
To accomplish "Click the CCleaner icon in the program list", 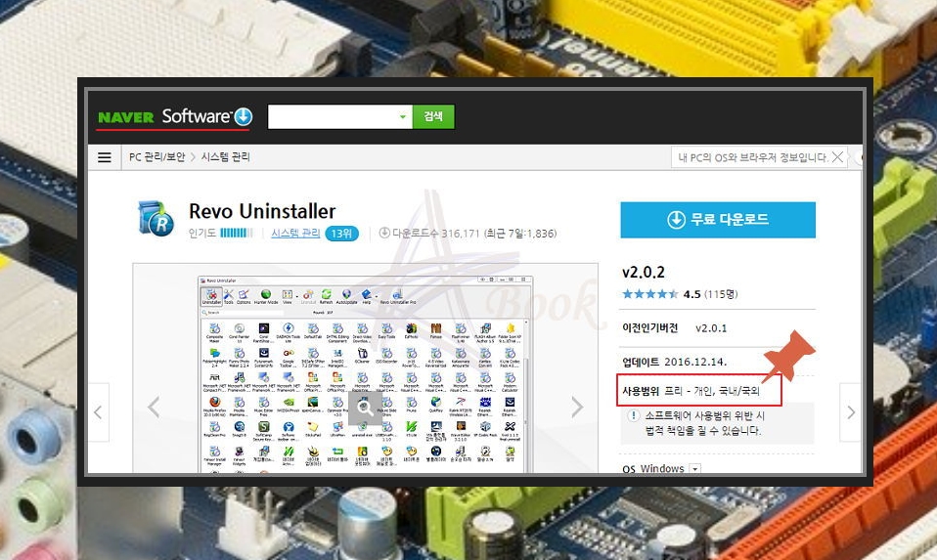I will tap(362, 357).
